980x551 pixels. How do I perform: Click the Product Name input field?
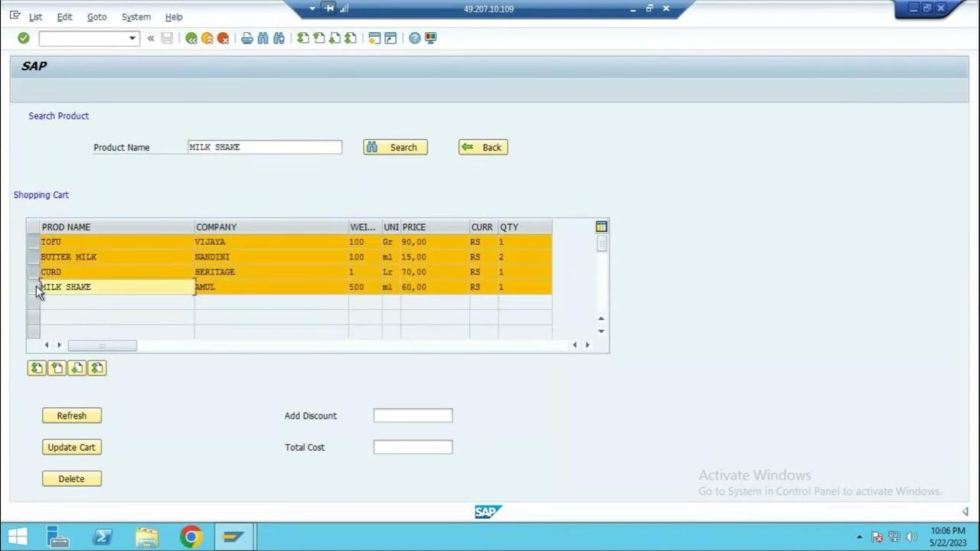[265, 147]
